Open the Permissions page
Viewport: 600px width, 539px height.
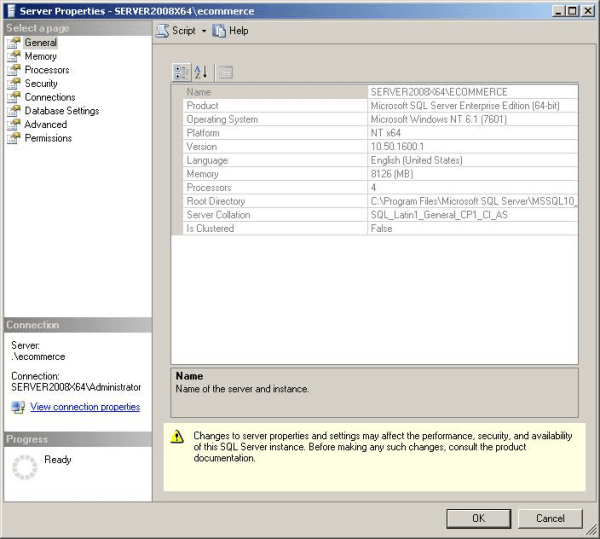click(x=48, y=138)
